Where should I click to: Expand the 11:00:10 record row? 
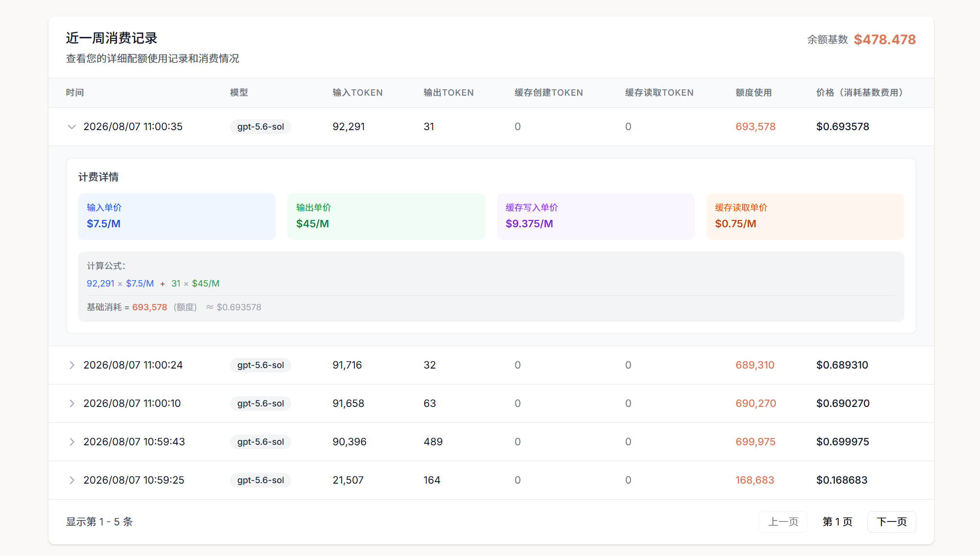click(x=72, y=404)
